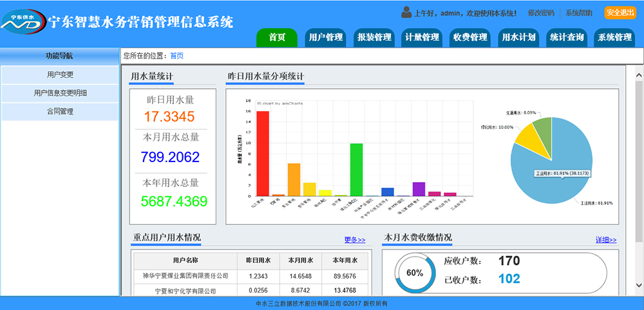
Task: Click the 安全退出 logout button
Action: pos(620,13)
